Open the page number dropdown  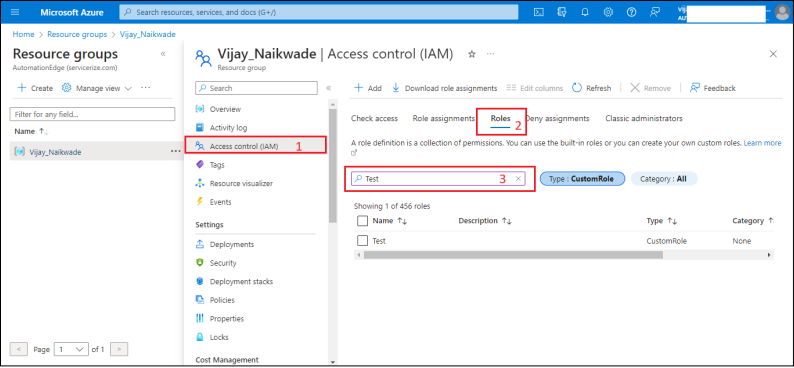71,349
